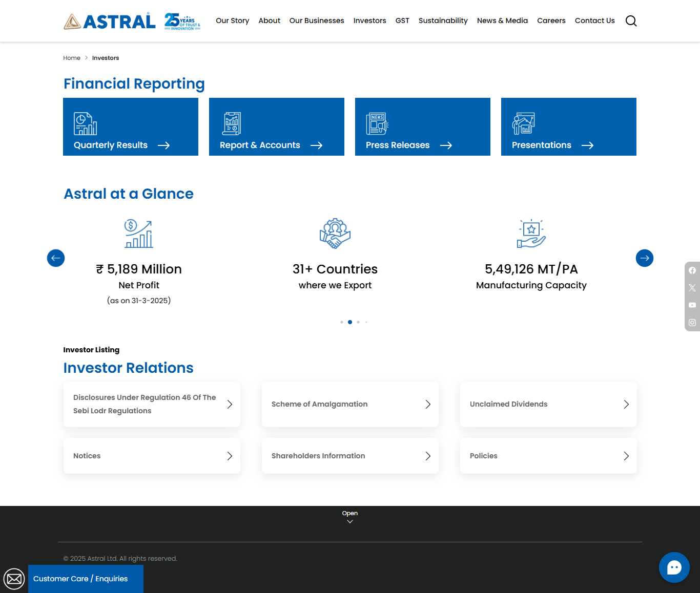
Task: Open the chat bubble widget
Action: [674, 567]
